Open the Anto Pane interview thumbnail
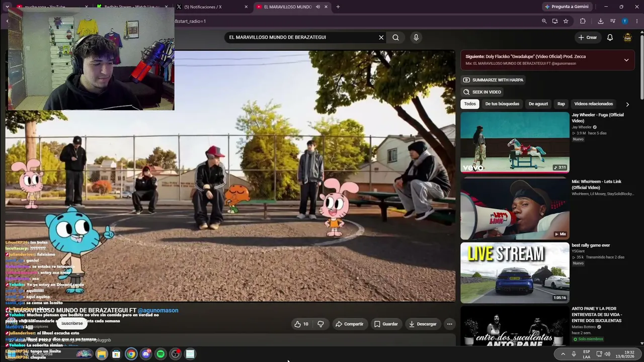This screenshot has width=644, height=362. click(x=515, y=326)
